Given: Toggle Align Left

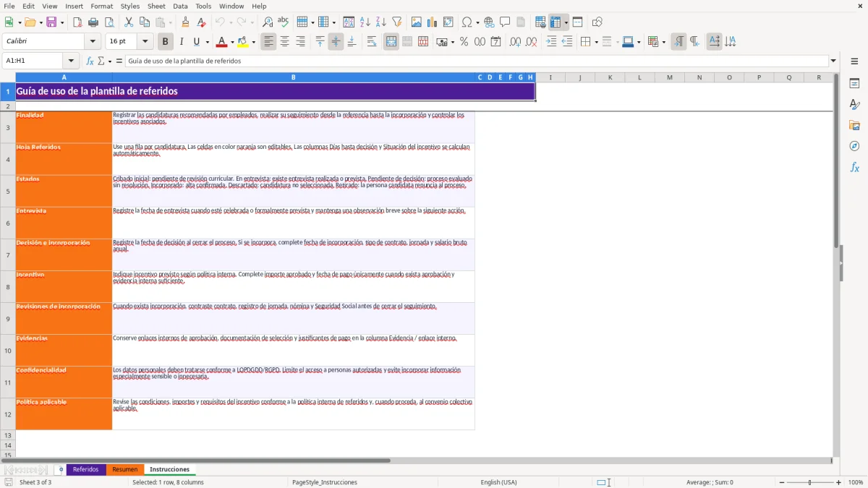Looking at the screenshot, I should point(268,42).
